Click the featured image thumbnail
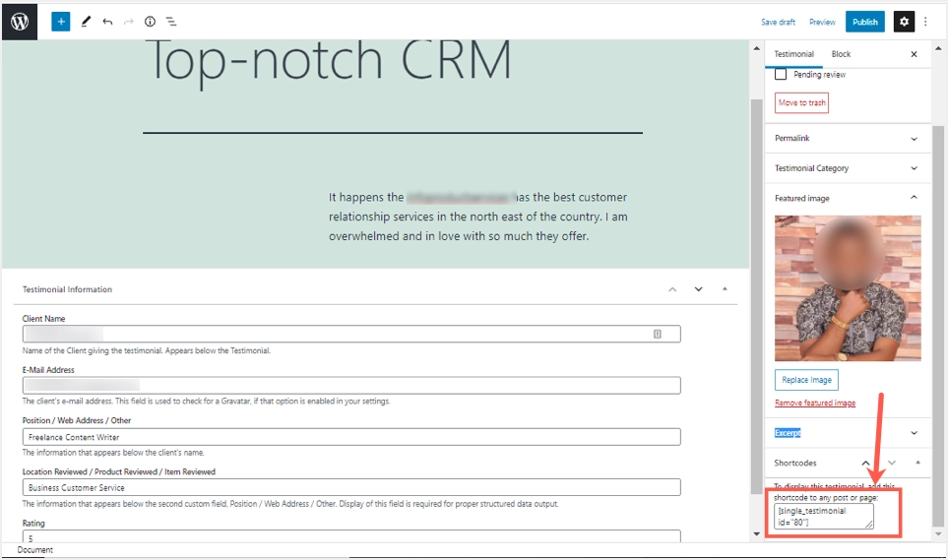948x560 pixels. [848, 288]
